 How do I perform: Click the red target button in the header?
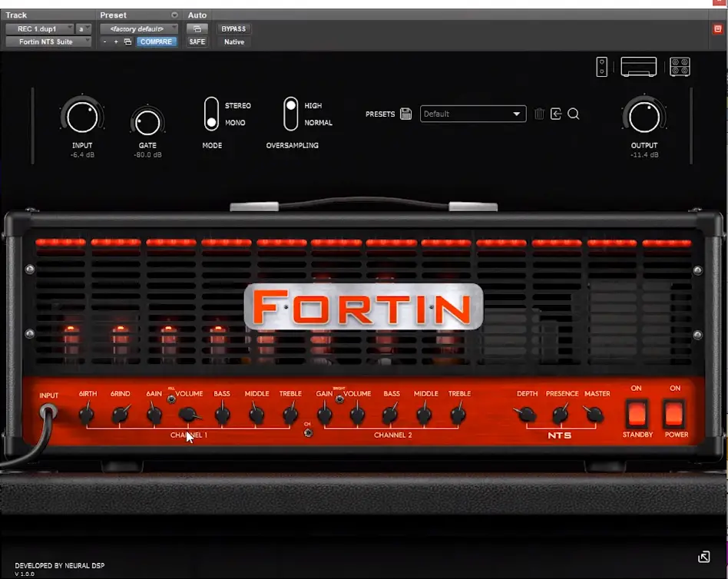(717, 28)
